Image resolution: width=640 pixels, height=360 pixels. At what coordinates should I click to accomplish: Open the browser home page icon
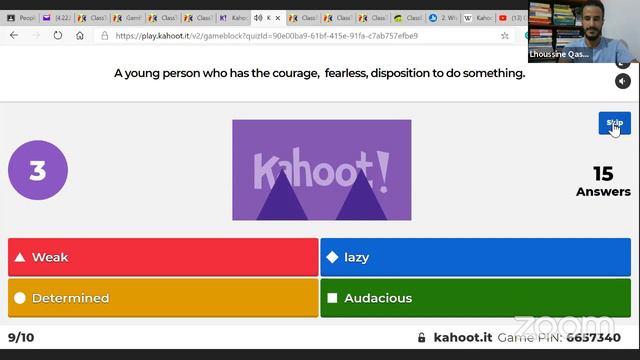pyautogui.click(x=80, y=36)
